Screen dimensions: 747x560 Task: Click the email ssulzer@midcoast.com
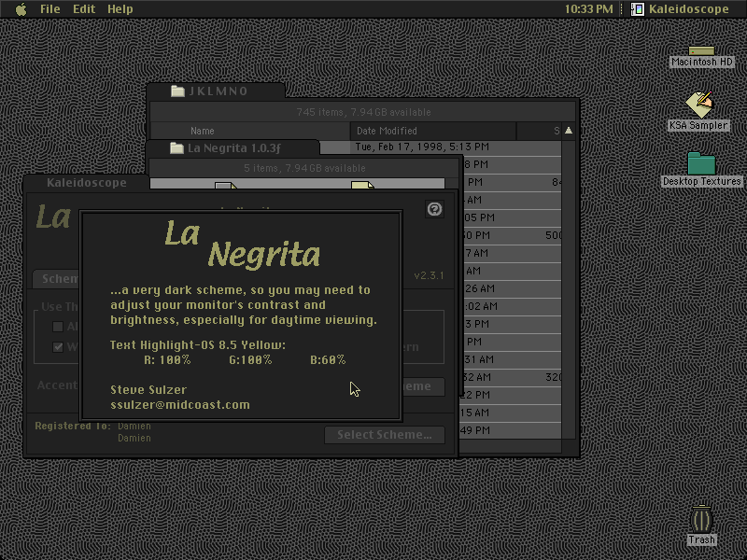180,405
